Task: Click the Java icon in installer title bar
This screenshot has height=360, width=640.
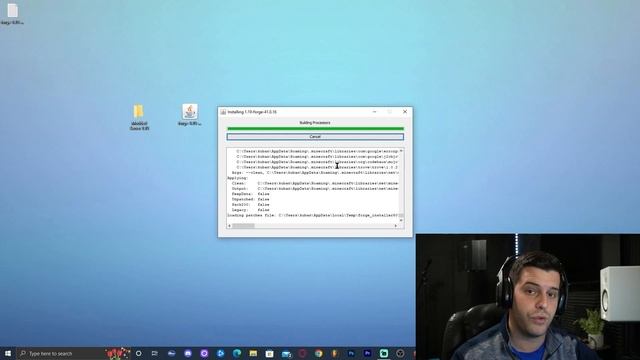Action: (x=223, y=112)
